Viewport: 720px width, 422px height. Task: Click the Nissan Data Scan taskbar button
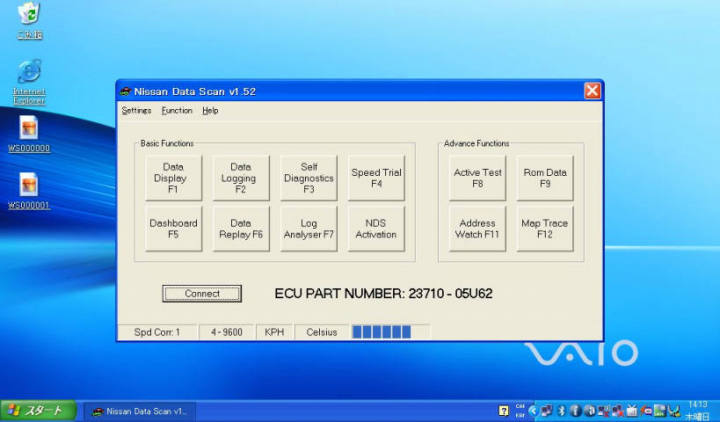(139, 411)
